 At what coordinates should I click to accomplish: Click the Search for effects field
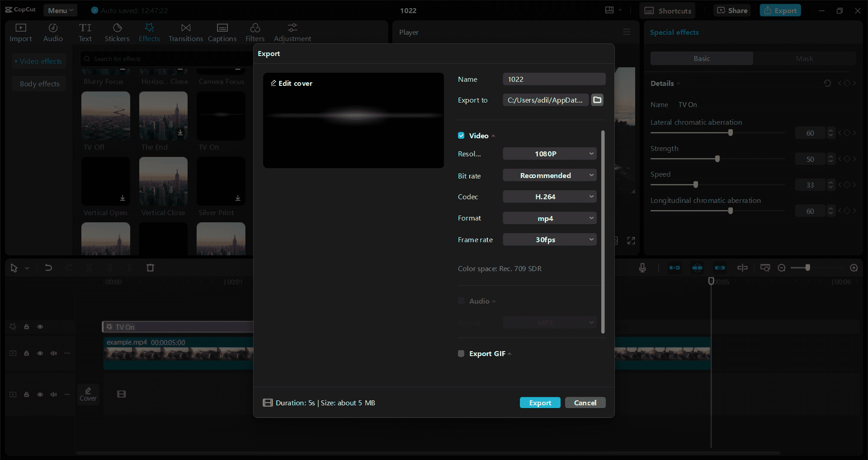tap(167, 59)
